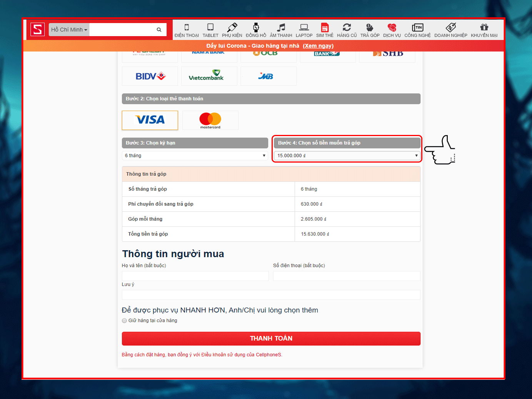Click the 15.630.000 ₫ total value
This screenshot has width=532, height=399.
(315, 234)
